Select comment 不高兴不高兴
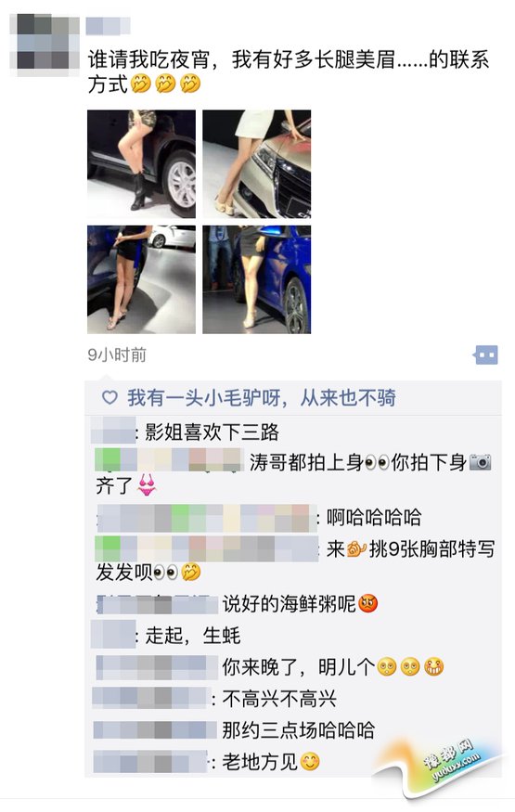Image resolution: width=515 pixels, height=812 pixels. (214, 699)
